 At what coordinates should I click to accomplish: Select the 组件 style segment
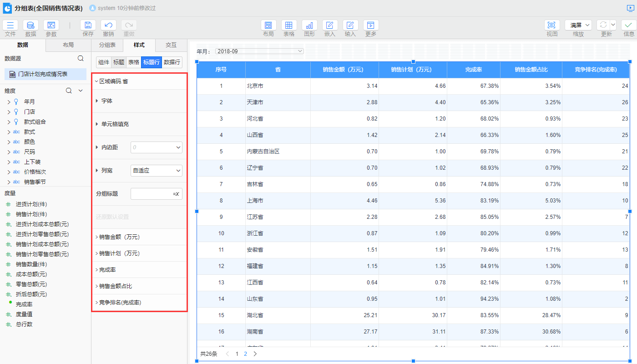pos(104,62)
